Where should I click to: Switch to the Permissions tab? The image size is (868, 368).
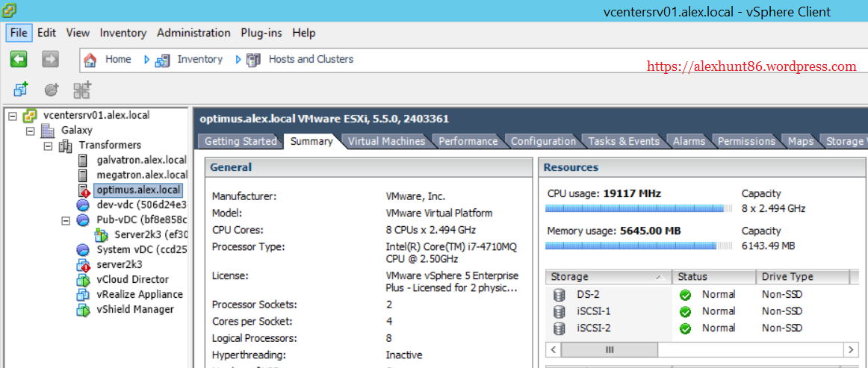click(746, 141)
